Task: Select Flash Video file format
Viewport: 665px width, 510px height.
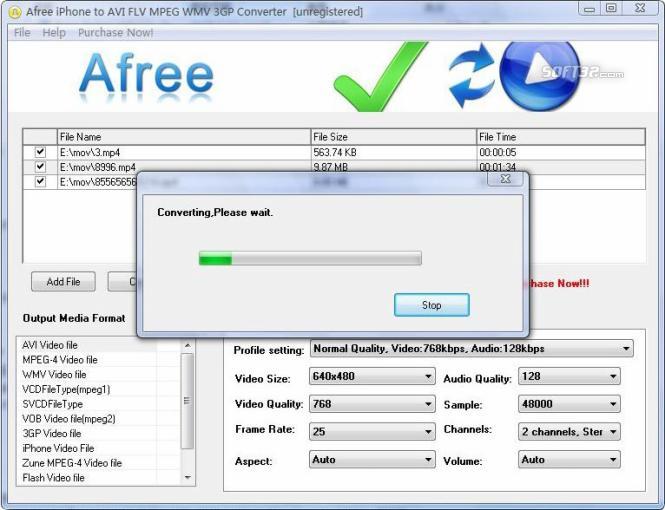Action: coord(53,478)
